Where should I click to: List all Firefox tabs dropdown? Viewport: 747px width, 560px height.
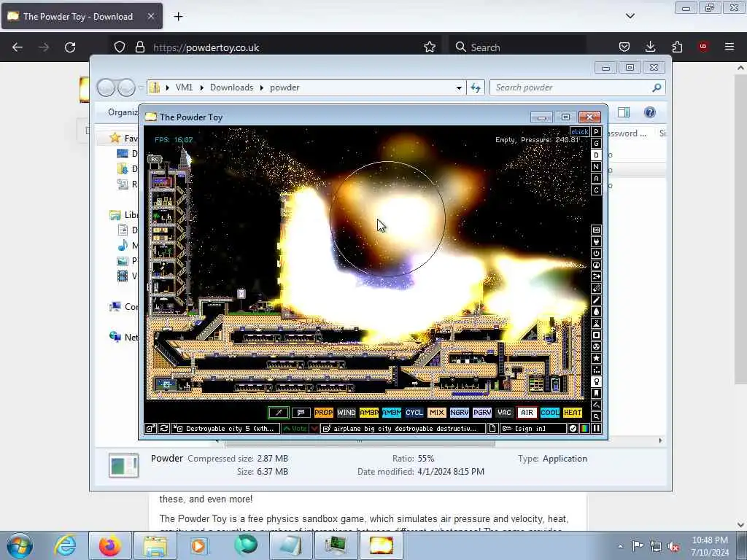click(x=630, y=16)
